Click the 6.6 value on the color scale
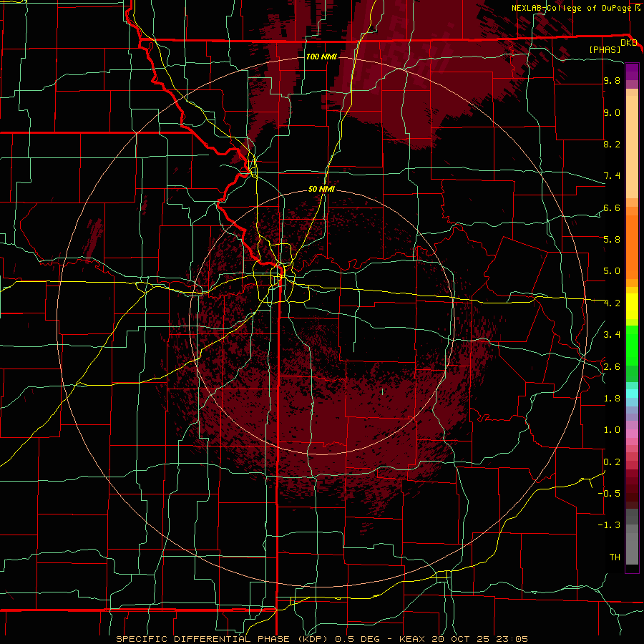Viewport: 644px width, 644px height. click(x=612, y=208)
